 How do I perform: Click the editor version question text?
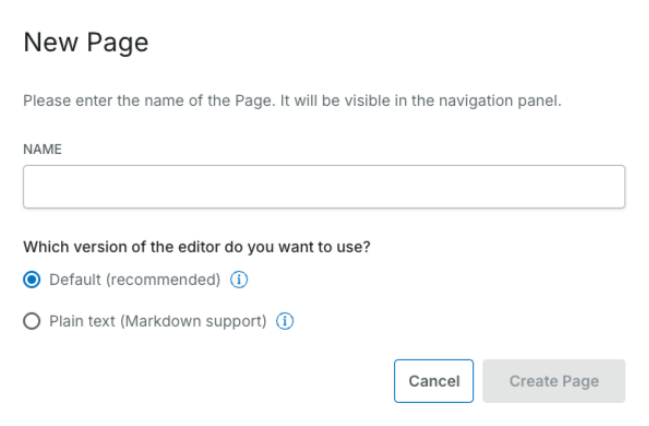coord(197,247)
